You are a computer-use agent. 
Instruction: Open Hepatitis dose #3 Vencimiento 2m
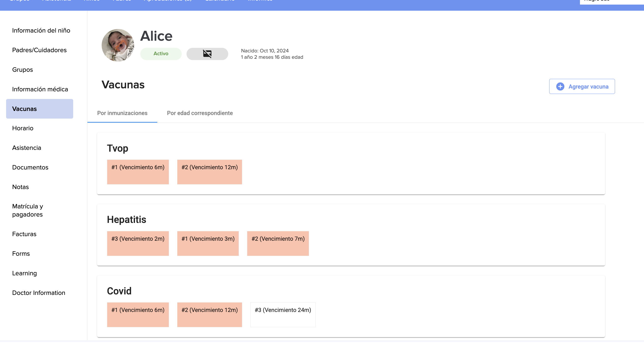point(138,244)
